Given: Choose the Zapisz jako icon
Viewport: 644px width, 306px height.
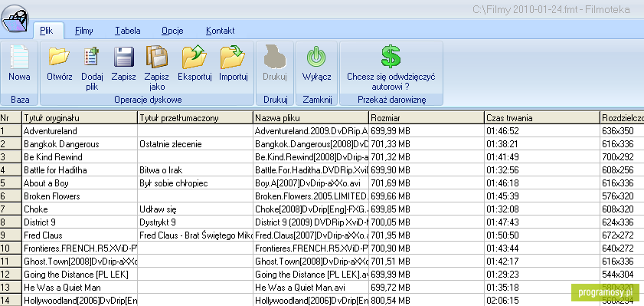Looking at the screenshot, I should click(157, 57).
